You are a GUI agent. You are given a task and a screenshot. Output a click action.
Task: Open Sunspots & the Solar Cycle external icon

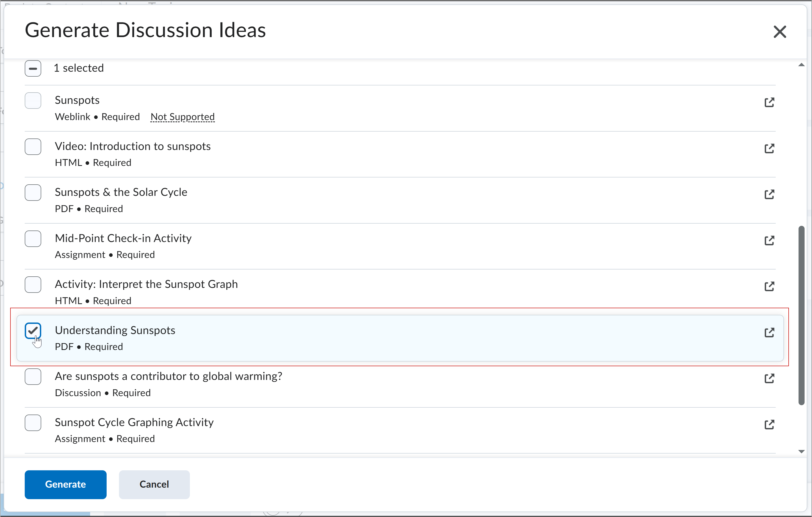point(769,194)
